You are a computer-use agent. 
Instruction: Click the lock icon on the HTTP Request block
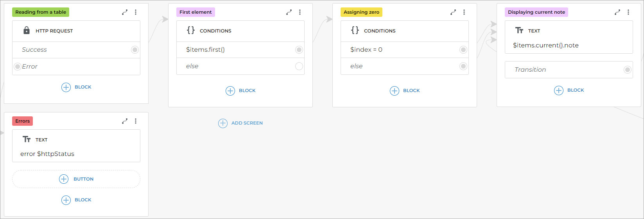27,31
